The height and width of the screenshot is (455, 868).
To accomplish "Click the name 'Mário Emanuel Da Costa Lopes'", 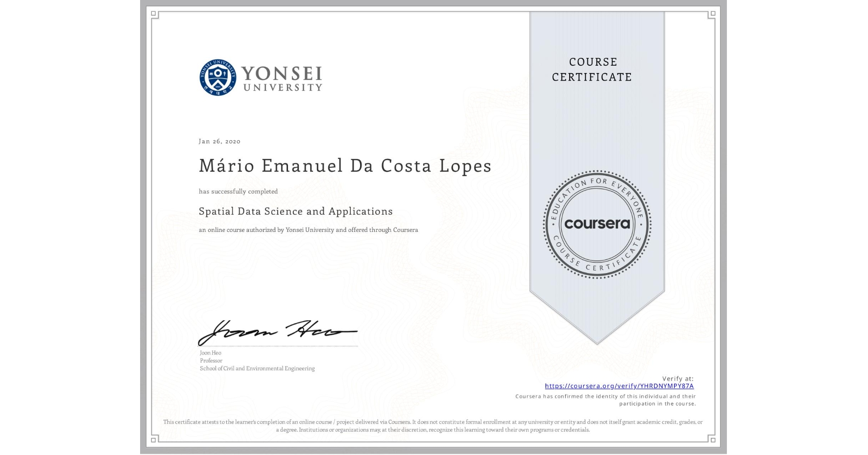I will click(345, 166).
